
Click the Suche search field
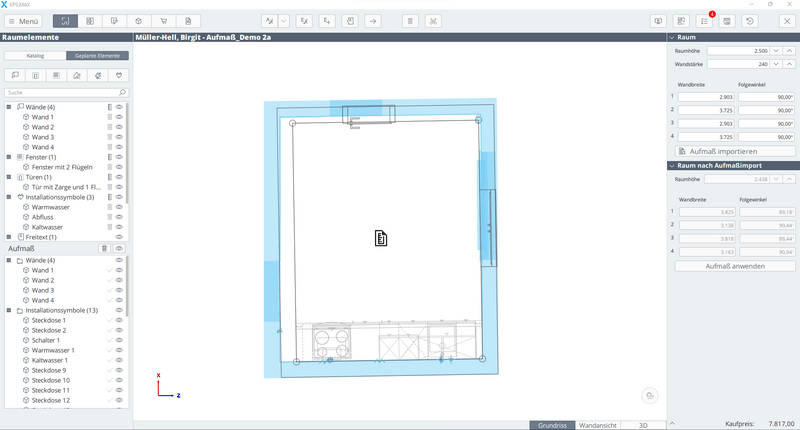[60, 92]
